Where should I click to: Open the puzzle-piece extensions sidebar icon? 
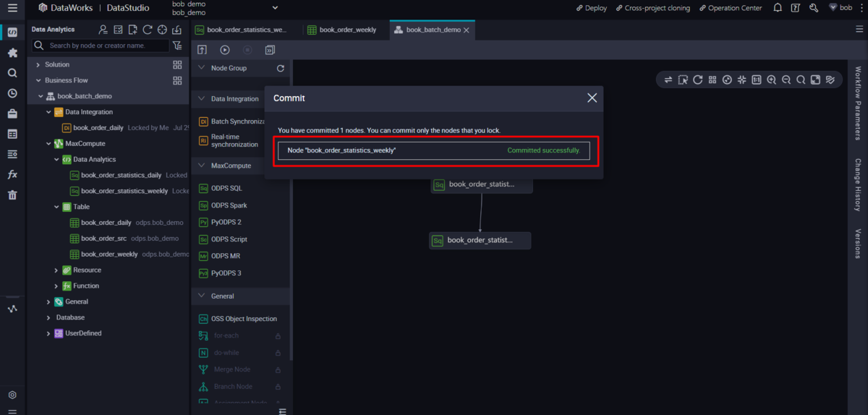12,53
